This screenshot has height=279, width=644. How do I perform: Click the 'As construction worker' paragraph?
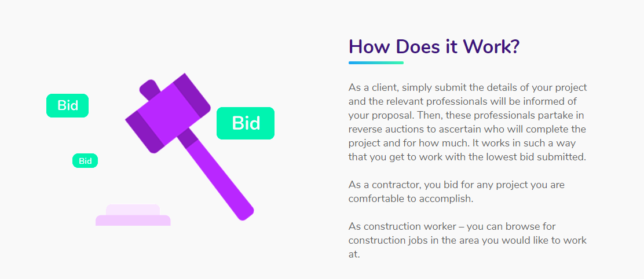[468, 240]
